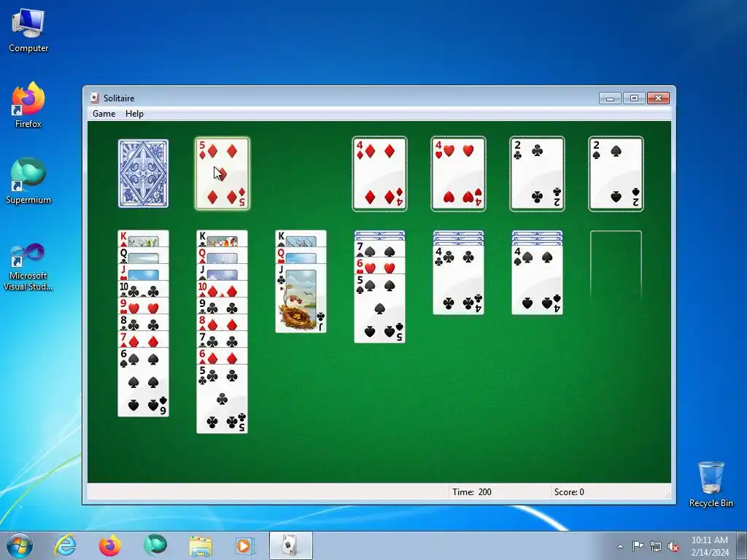
Task: Click the 4 of diamonds foundation pile
Action: 379,174
